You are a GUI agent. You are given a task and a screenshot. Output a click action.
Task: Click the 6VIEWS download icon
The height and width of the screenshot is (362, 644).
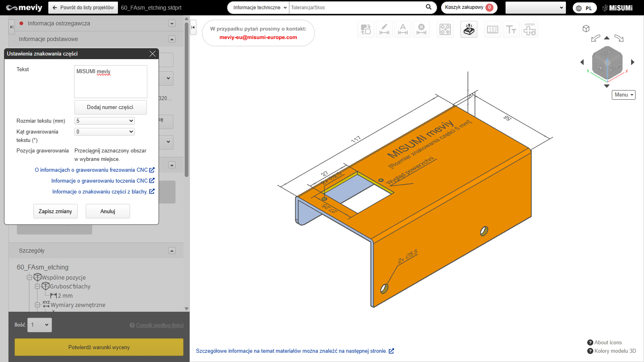(529, 29)
